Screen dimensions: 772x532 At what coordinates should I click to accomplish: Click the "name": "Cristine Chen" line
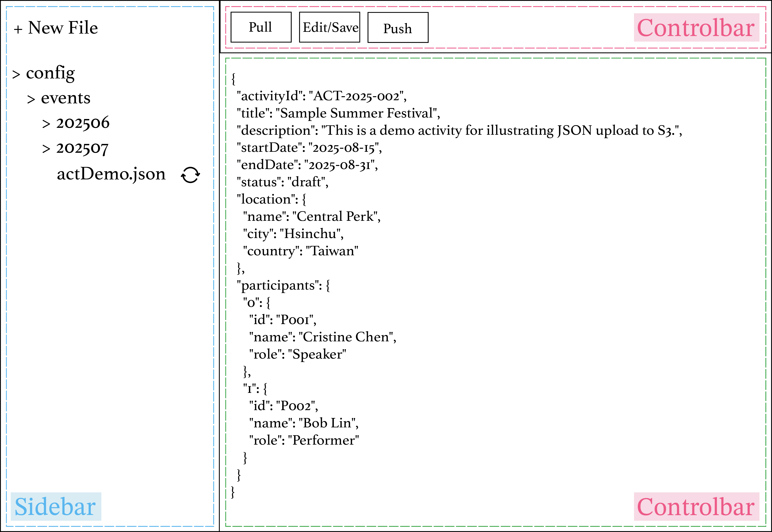[322, 337]
